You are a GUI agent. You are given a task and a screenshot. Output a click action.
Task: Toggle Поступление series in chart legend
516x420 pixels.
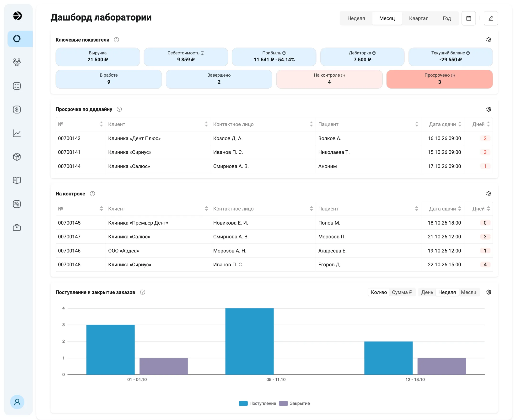(257, 403)
